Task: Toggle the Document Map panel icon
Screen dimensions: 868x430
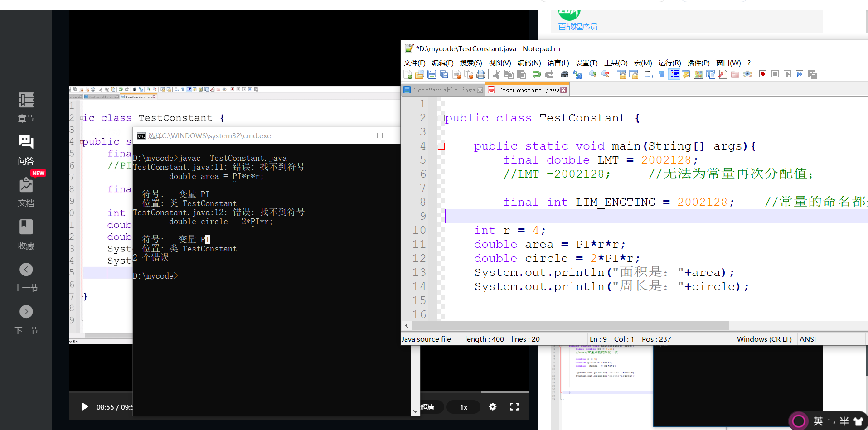Action: tap(698, 74)
